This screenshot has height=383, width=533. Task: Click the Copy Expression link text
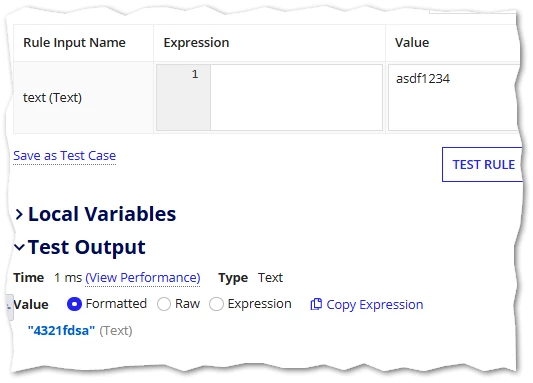(375, 304)
